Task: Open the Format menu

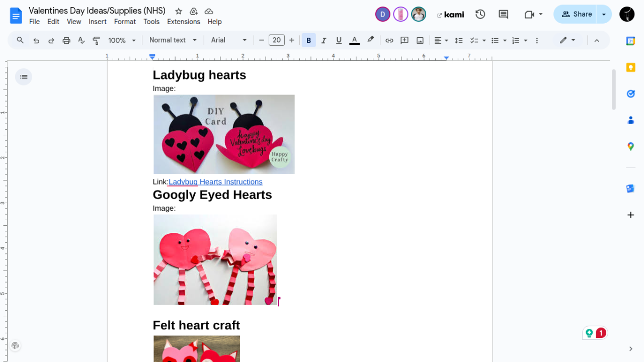Action: point(125,22)
